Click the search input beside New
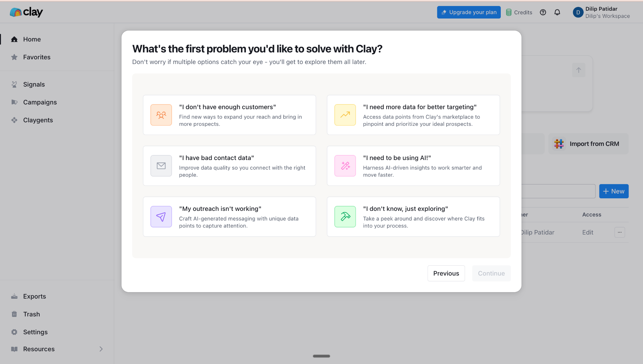Image resolution: width=643 pixels, height=364 pixels. pos(558,191)
